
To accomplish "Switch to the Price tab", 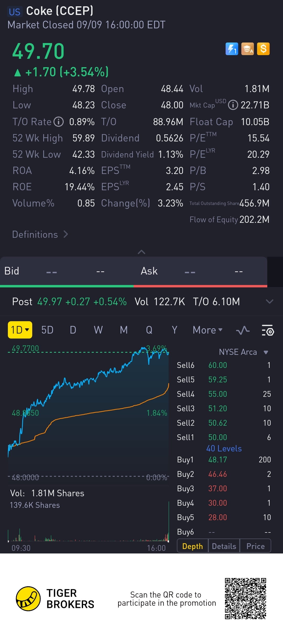I will point(255,546).
